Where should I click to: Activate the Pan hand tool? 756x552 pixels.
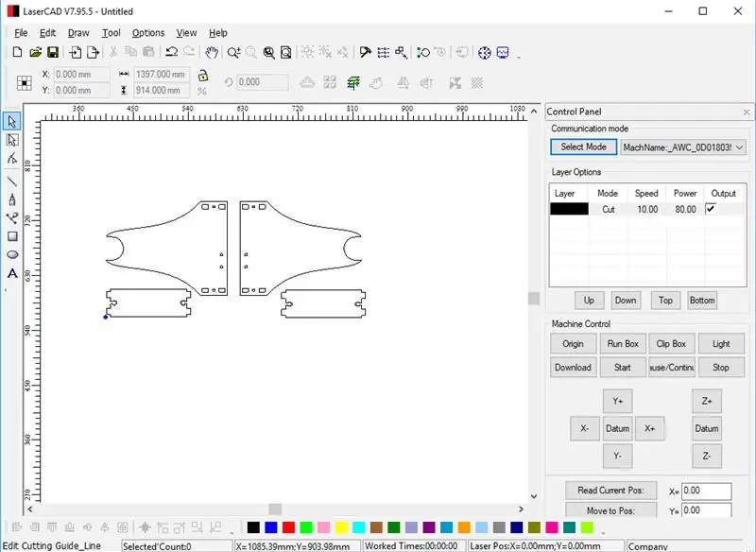[211, 52]
